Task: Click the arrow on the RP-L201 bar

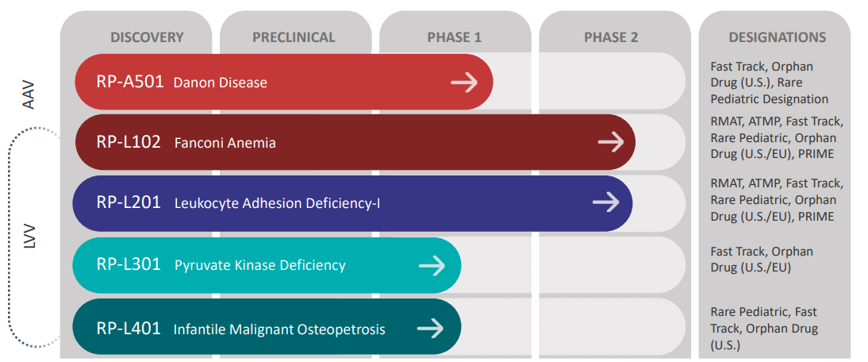Action: 606,202
